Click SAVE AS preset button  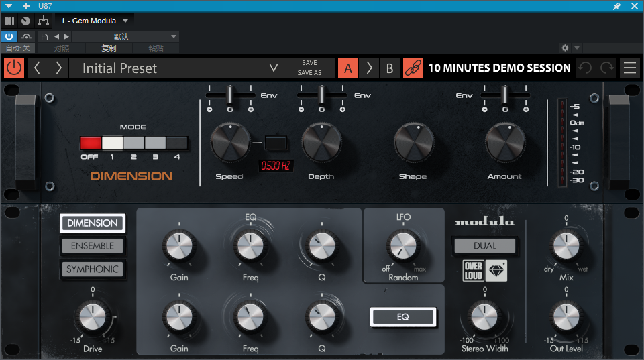309,72
